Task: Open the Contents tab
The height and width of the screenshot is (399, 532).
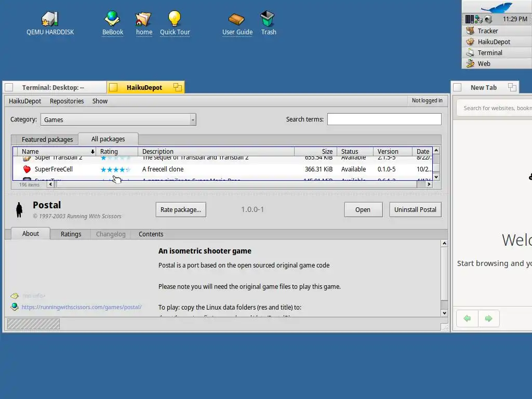Action: (151, 234)
